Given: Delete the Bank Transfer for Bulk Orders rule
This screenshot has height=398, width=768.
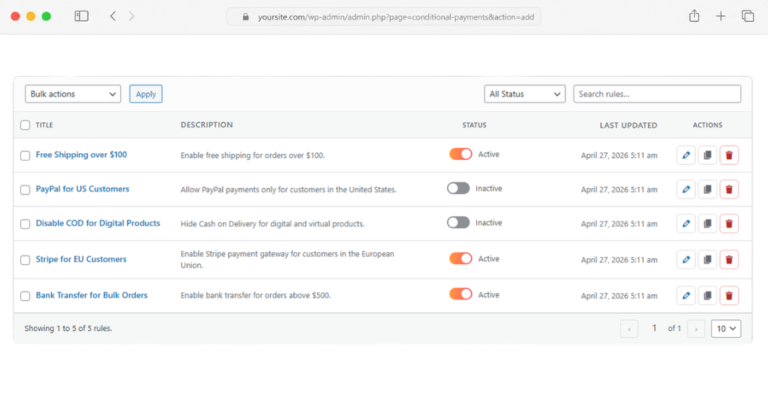Looking at the screenshot, I should (729, 296).
